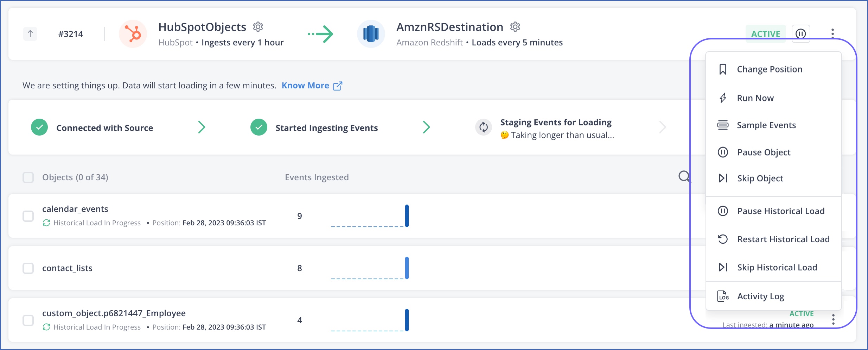Screen dimensions: 868x350
Task: Click the Activity Log file icon
Action: click(x=723, y=296)
